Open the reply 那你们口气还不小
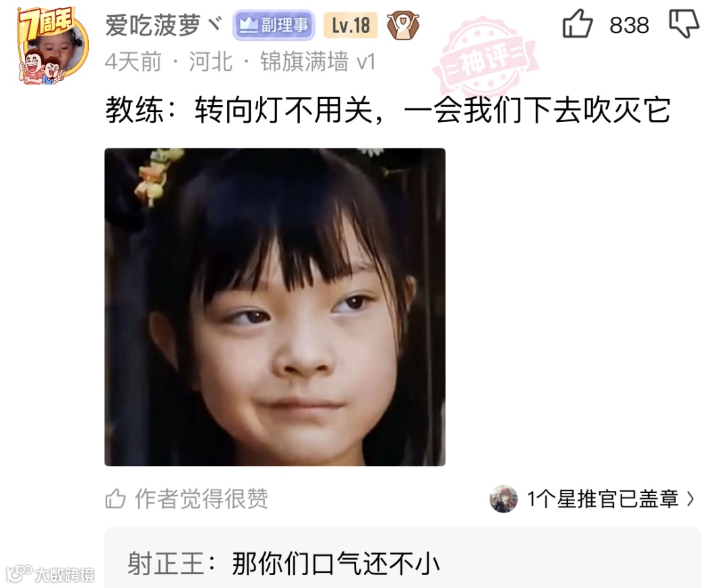 pyautogui.click(x=336, y=564)
